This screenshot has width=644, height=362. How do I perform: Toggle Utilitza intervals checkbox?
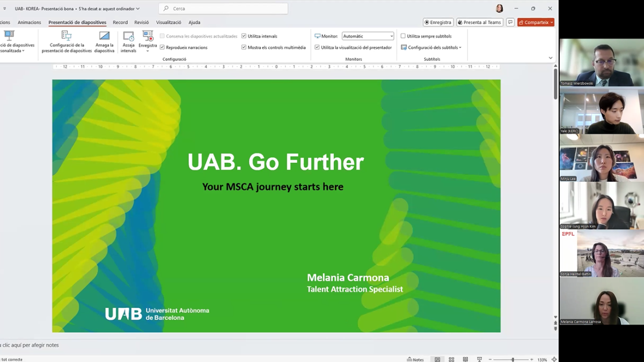pyautogui.click(x=244, y=36)
